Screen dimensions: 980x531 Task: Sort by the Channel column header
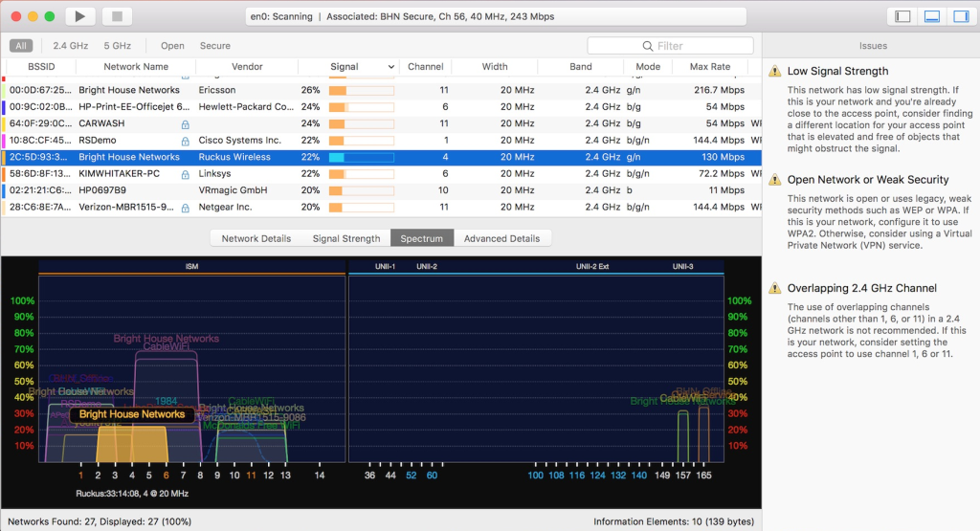click(425, 67)
